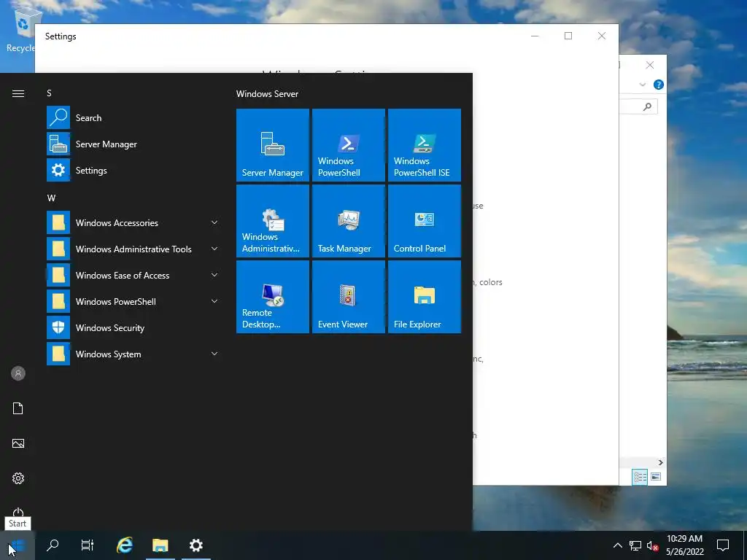
Task: Open the Server Manager tile
Action: coord(273,145)
